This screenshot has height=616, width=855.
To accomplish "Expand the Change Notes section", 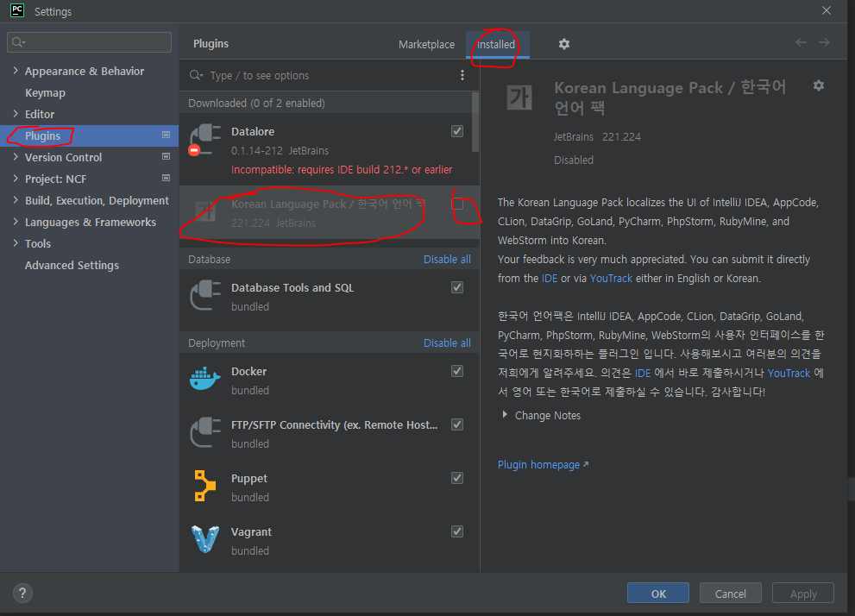I will (505, 415).
